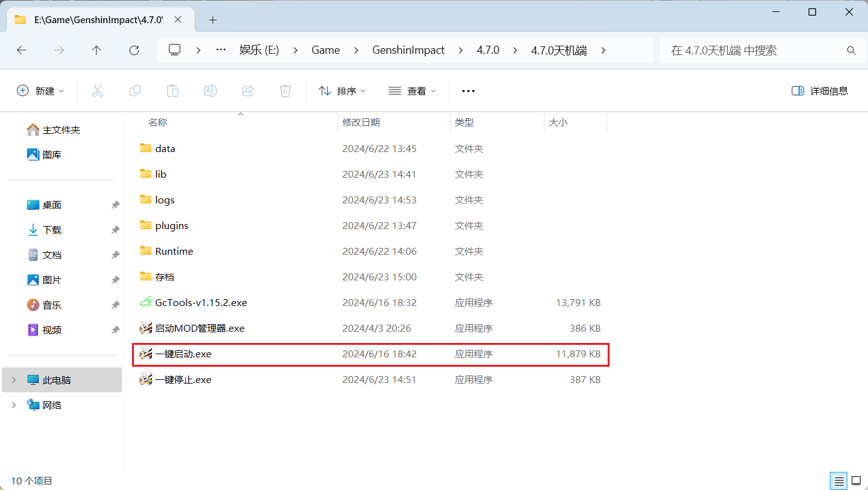
Task: Select the 存档 folder row
Action: click(x=370, y=277)
